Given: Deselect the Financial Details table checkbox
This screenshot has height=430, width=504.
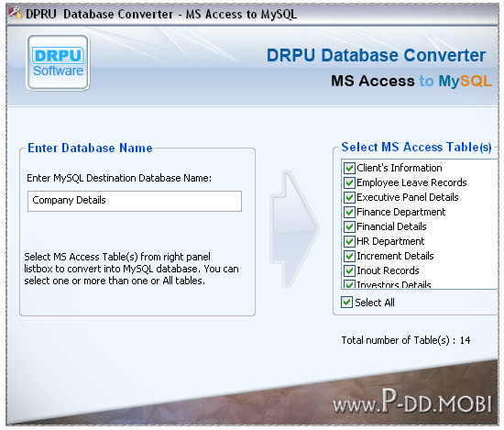Looking at the screenshot, I should point(349,226).
